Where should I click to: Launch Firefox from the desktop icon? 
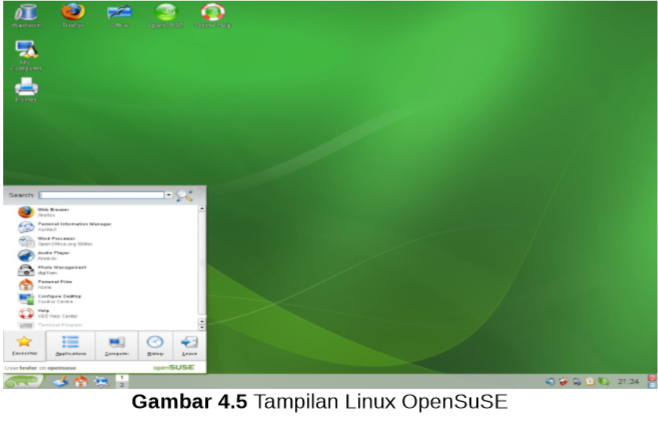73,16
